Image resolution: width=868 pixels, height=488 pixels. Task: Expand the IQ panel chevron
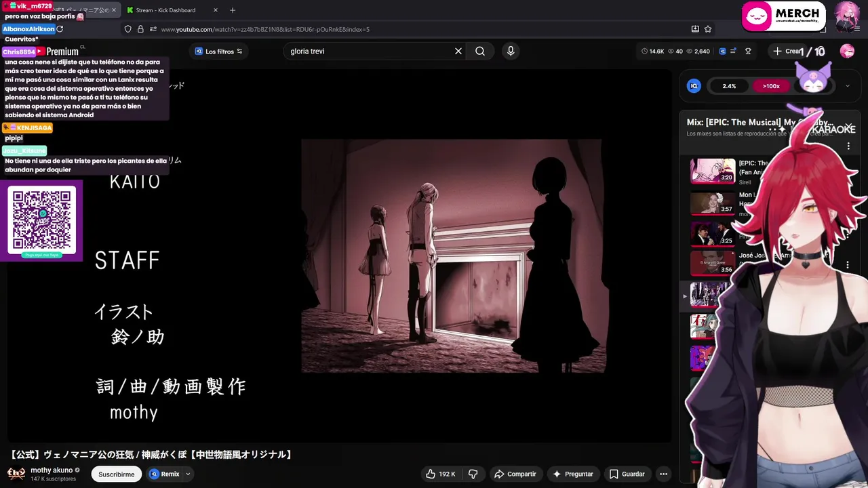(x=847, y=86)
